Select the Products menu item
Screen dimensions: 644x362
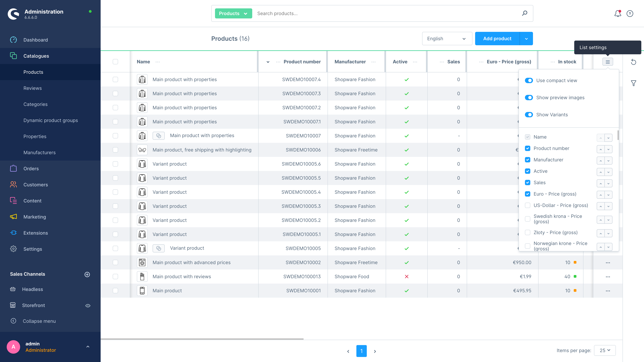[33, 72]
